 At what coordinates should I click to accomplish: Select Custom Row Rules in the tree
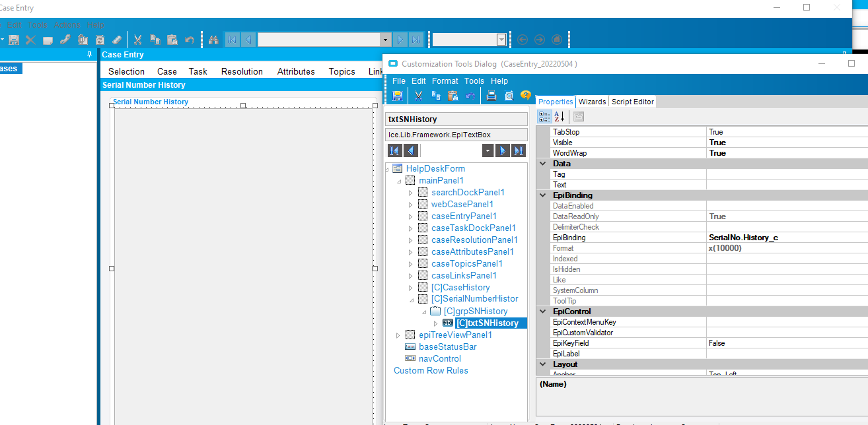pos(431,370)
